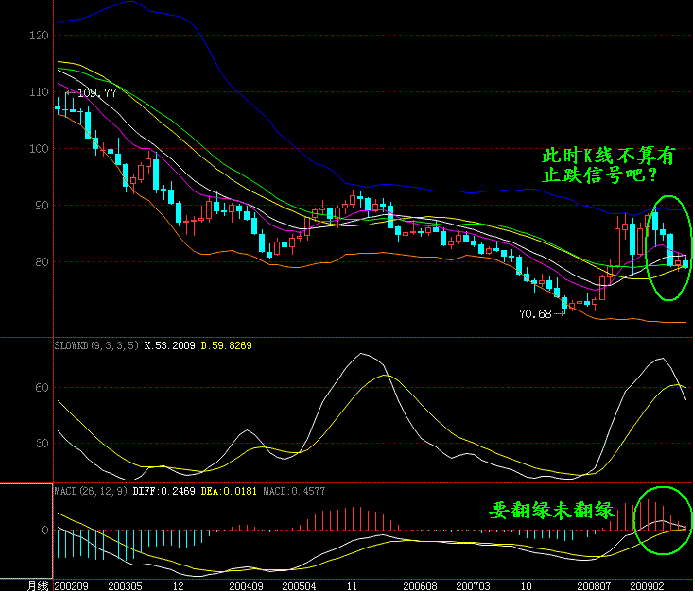Click the 200409 date on the time axis

coord(246,586)
